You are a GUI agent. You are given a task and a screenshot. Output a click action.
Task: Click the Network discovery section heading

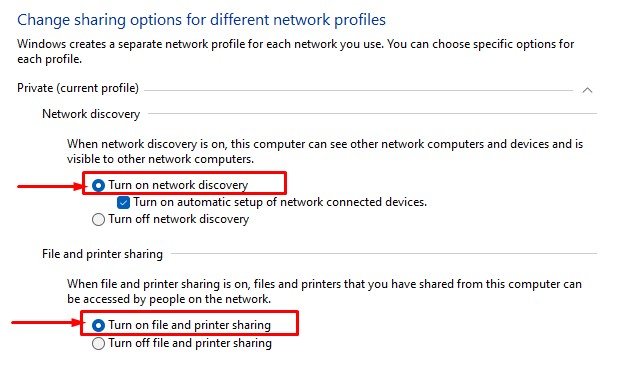coord(91,114)
